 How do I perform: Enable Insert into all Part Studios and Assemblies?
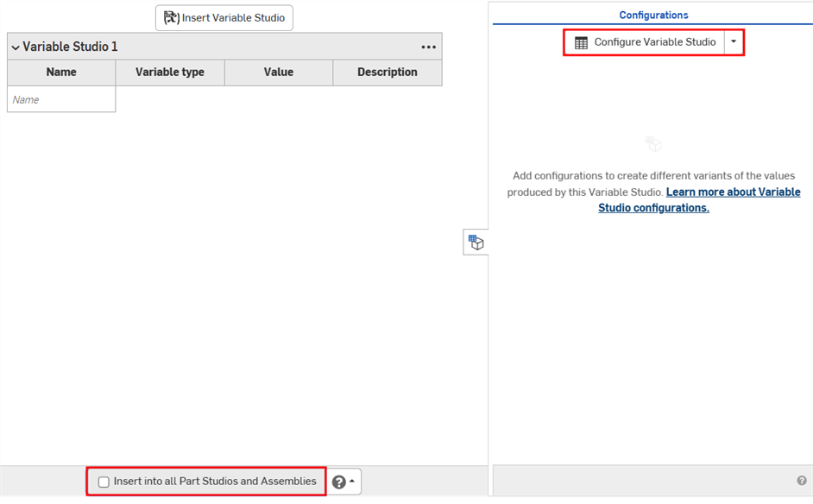pos(104,482)
